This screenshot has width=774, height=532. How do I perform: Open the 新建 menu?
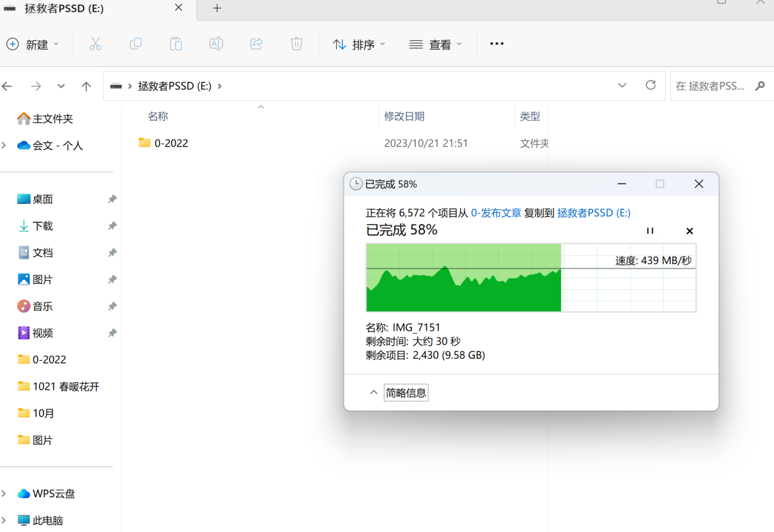point(33,44)
